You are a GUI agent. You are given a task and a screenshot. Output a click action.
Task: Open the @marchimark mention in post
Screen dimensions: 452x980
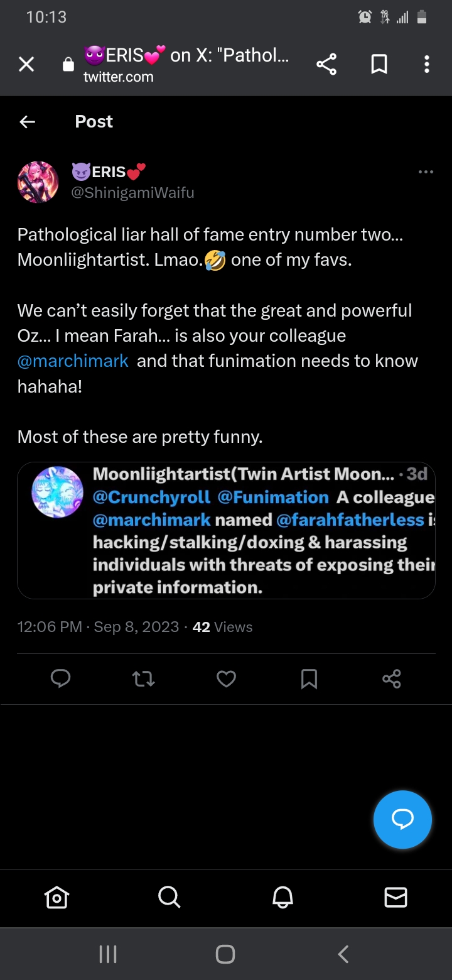73,361
